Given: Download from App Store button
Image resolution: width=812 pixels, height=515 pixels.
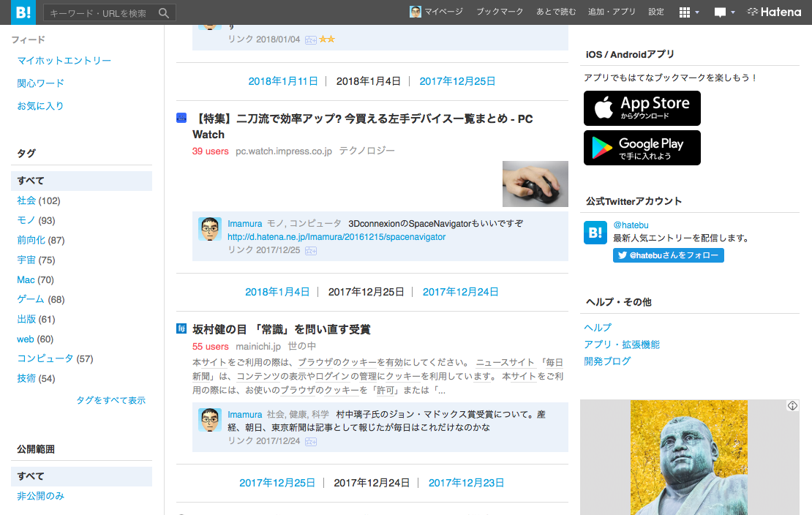Looking at the screenshot, I should (642, 108).
